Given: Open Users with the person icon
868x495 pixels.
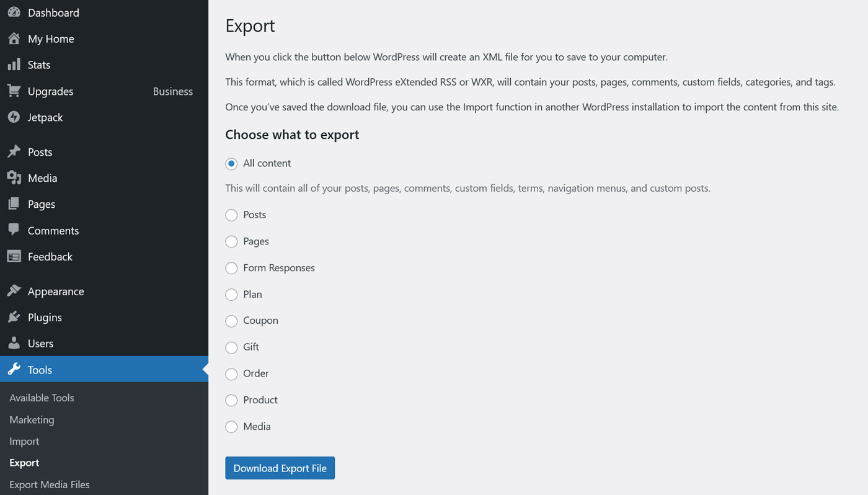Looking at the screenshot, I should coord(13,343).
